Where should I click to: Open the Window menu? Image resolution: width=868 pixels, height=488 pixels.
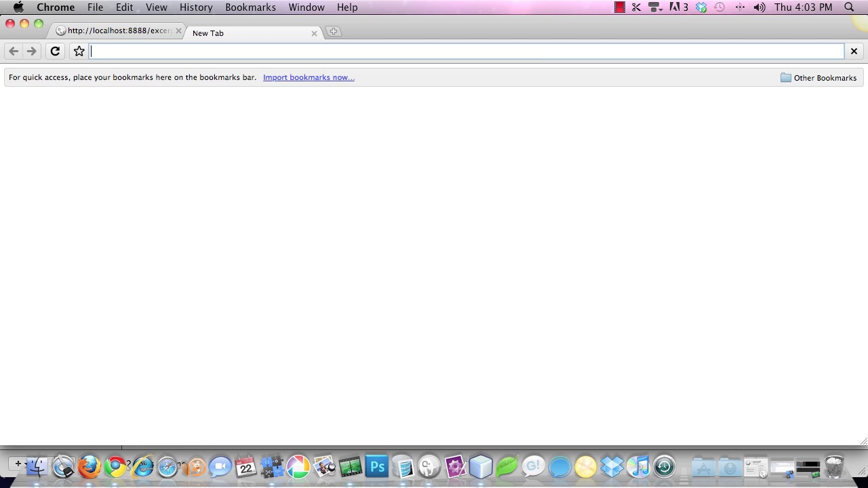pyautogui.click(x=306, y=7)
